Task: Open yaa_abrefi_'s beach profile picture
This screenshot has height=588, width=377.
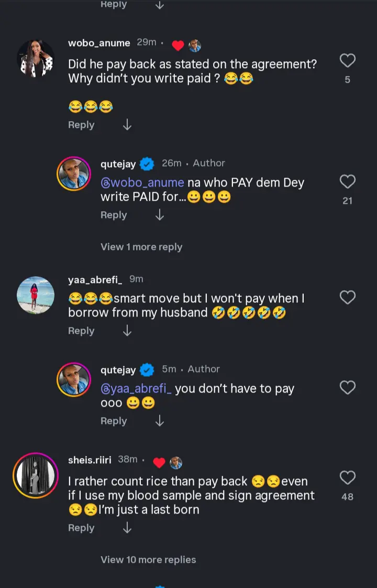Action: (x=36, y=295)
